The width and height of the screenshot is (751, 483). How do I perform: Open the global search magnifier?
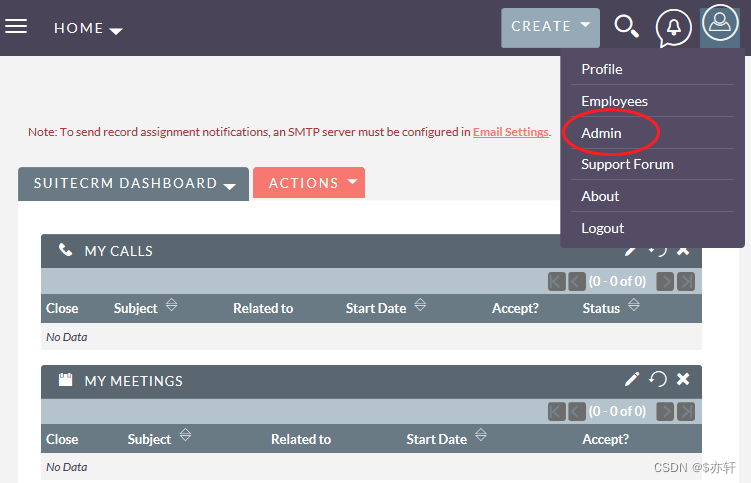pyautogui.click(x=626, y=26)
